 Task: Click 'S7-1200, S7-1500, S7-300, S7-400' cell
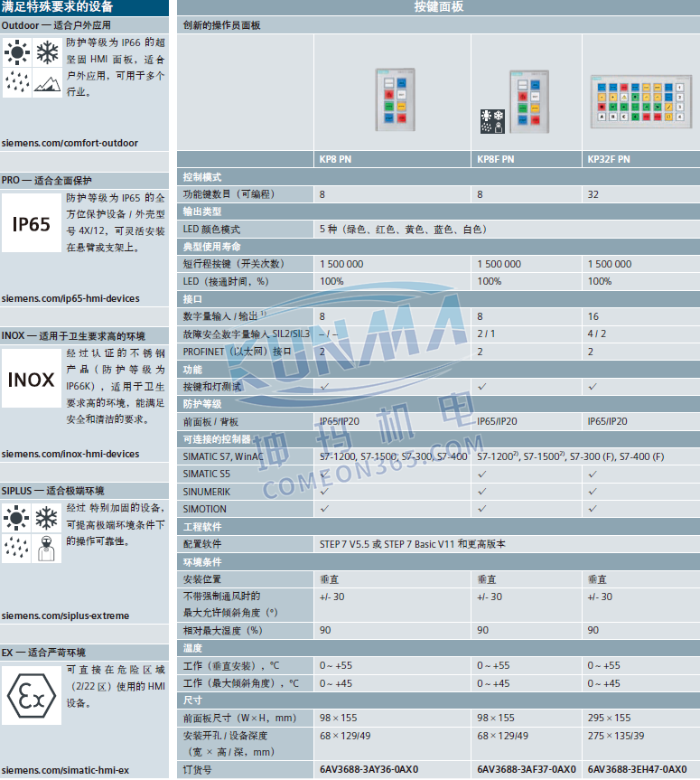393,456
